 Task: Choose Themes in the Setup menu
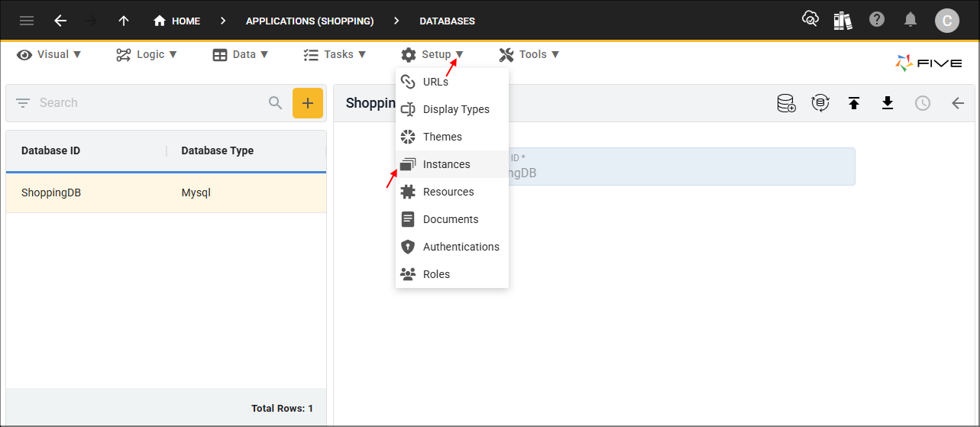tap(442, 137)
